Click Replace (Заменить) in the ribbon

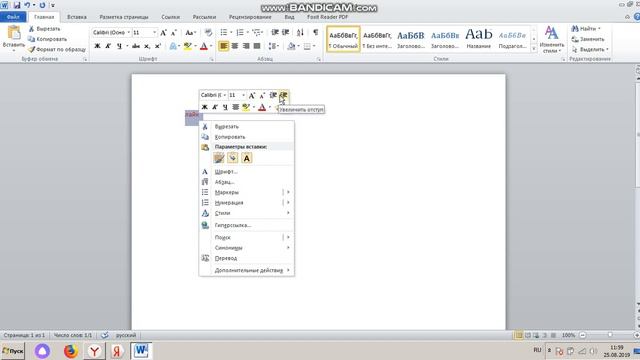pyautogui.click(x=588, y=39)
